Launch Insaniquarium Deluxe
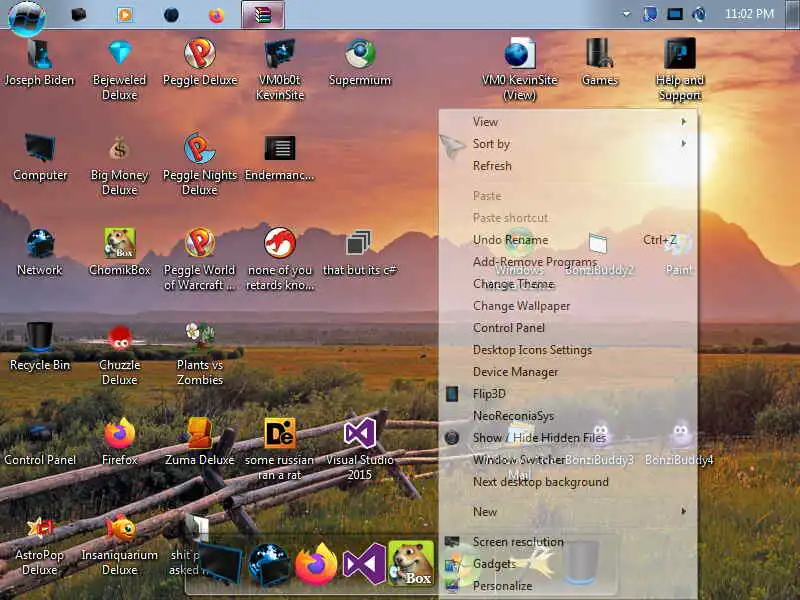 click(119, 544)
